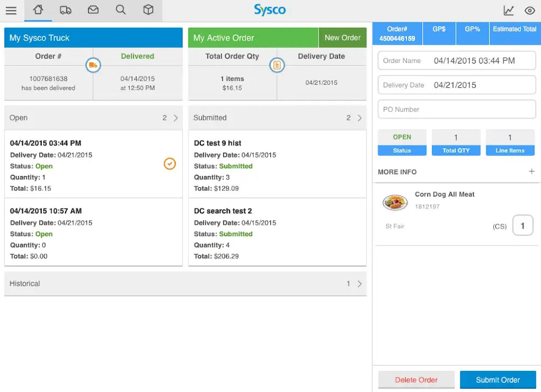
Task: Expand the Open orders chevron
Action: pos(176,118)
